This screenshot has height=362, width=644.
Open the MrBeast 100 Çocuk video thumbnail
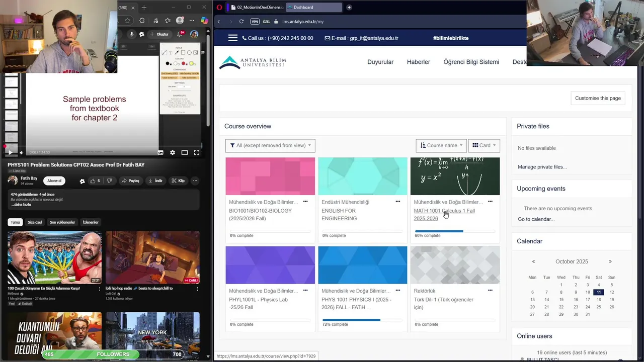click(54, 257)
